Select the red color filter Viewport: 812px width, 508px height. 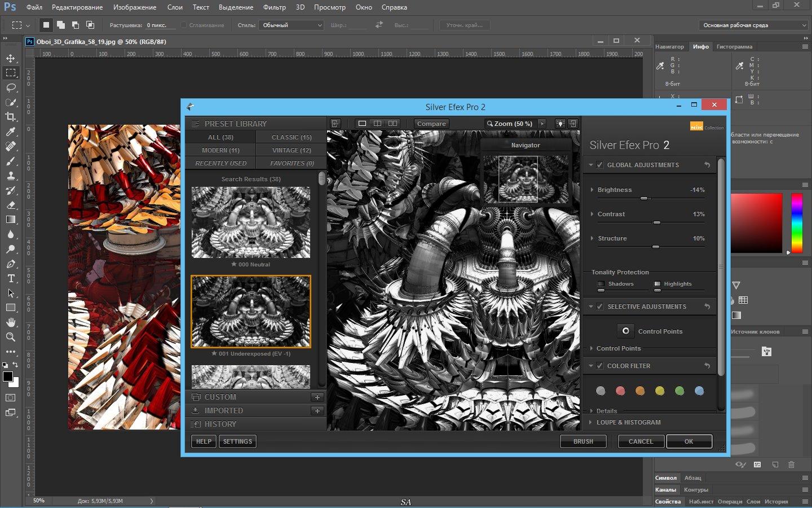coord(620,391)
